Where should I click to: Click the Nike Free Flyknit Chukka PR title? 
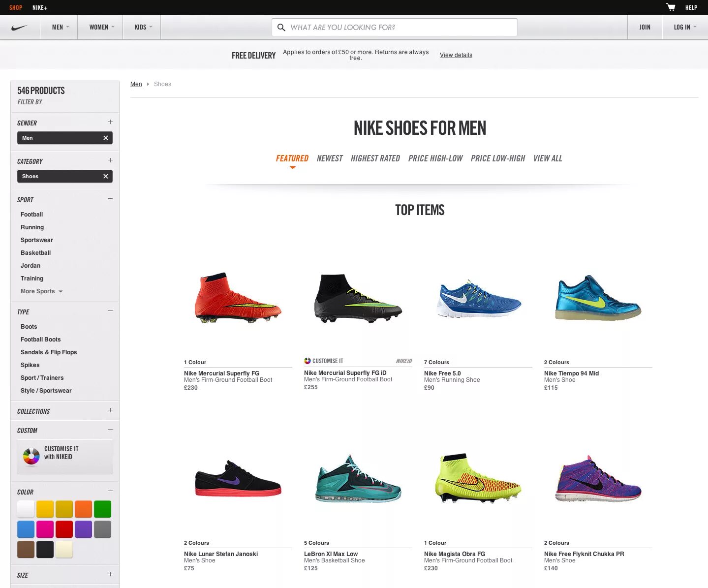pyautogui.click(x=584, y=554)
